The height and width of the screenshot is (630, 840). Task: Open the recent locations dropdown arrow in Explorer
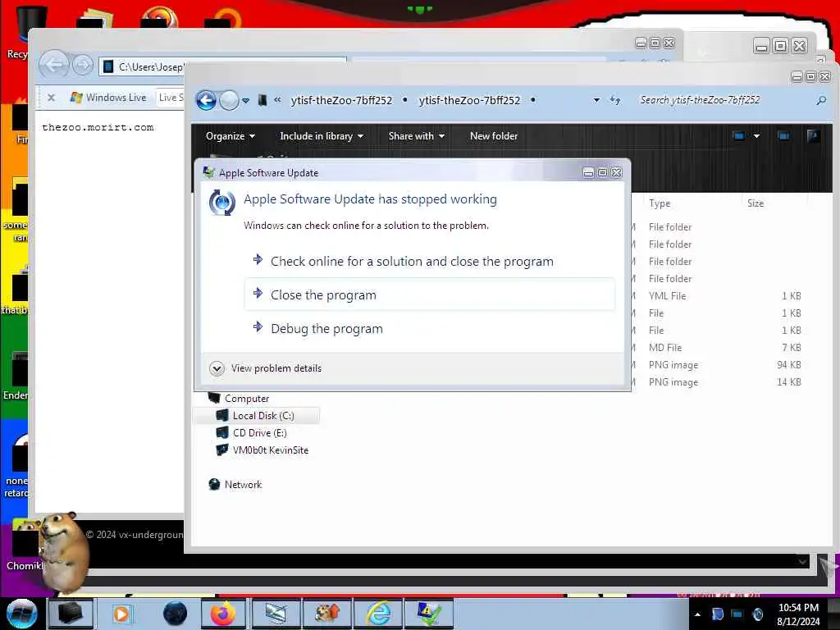(x=245, y=101)
